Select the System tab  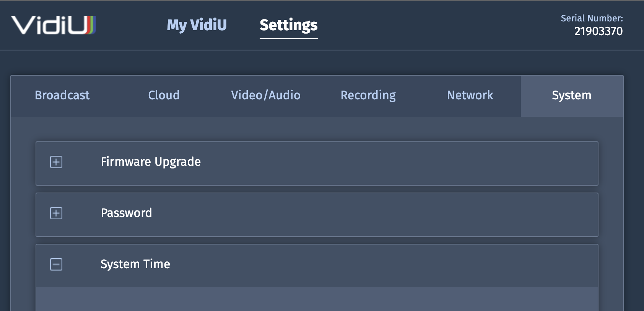pyautogui.click(x=571, y=96)
